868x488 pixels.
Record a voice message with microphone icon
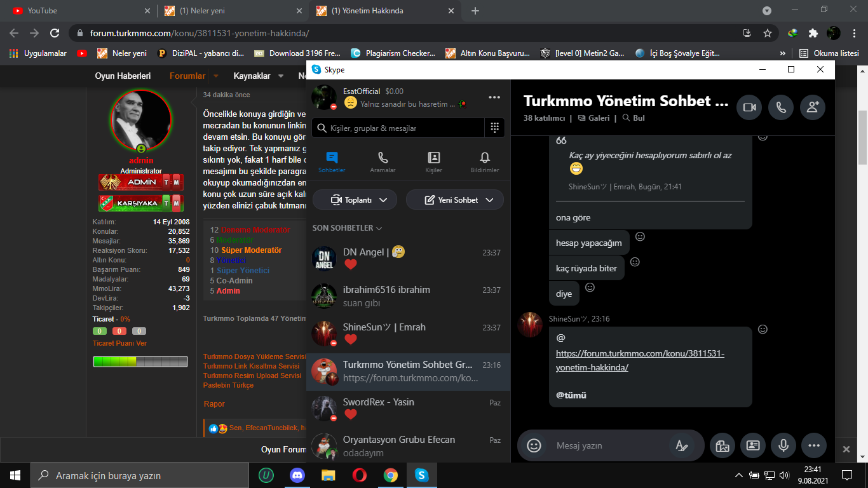click(783, 445)
